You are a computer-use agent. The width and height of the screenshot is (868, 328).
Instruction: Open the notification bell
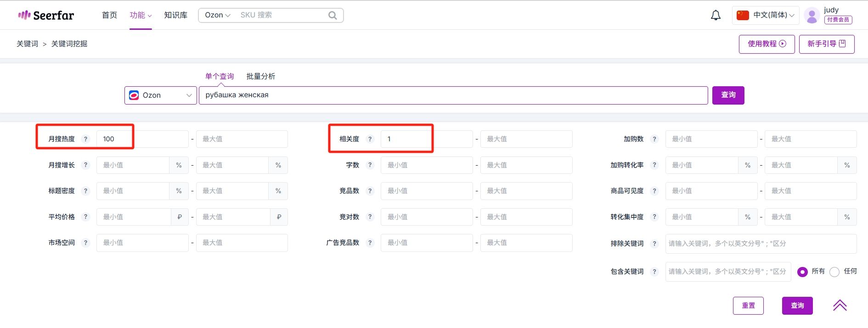pyautogui.click(x=716, y=15)
